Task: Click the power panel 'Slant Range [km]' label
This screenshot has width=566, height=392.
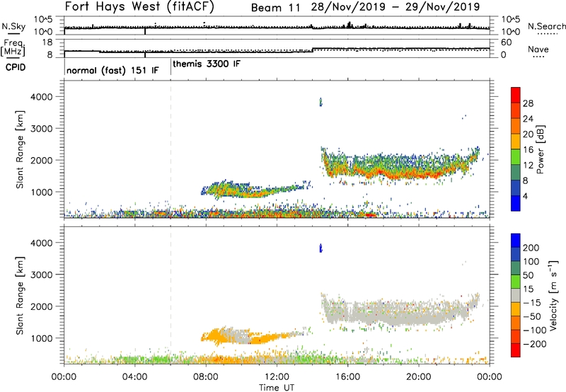Action: (20, 149)
